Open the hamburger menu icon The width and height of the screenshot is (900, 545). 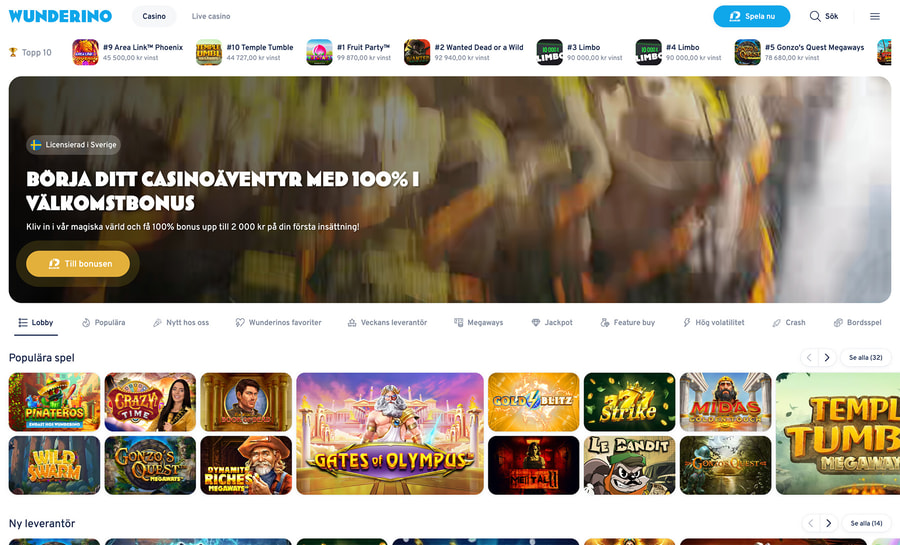coord(874,16)
